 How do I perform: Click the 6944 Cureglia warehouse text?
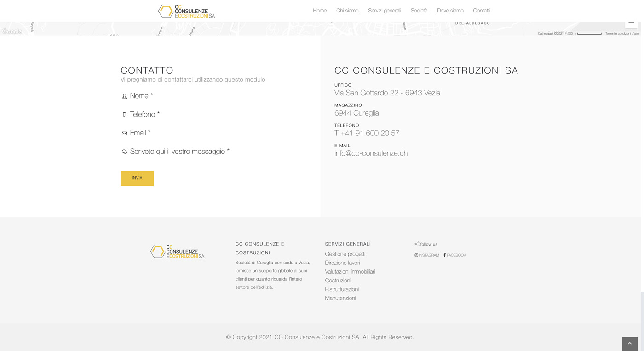[x=356, y=113]
